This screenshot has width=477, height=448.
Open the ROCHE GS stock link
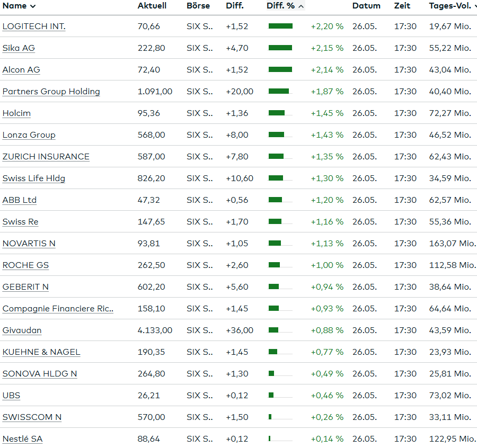pos(25,265)
